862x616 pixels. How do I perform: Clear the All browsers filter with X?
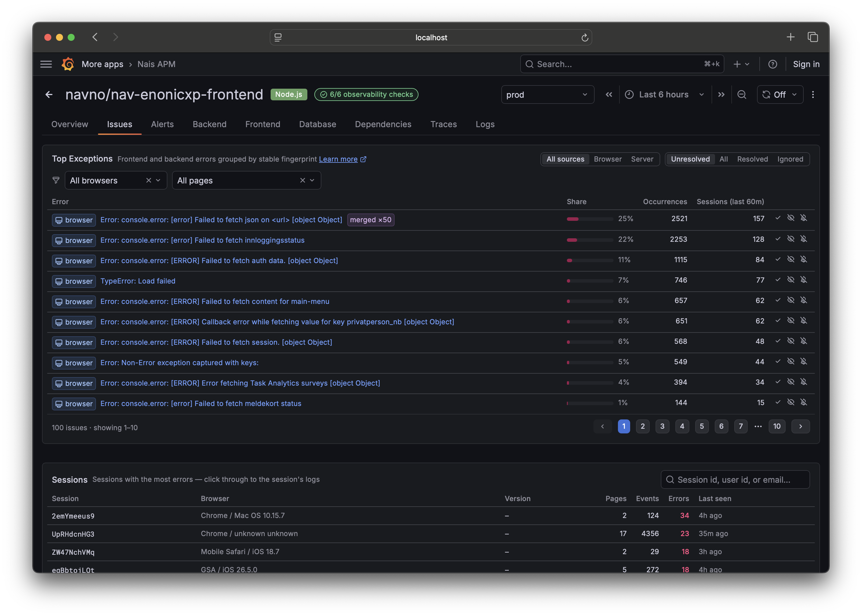click(x=148, y=181)
